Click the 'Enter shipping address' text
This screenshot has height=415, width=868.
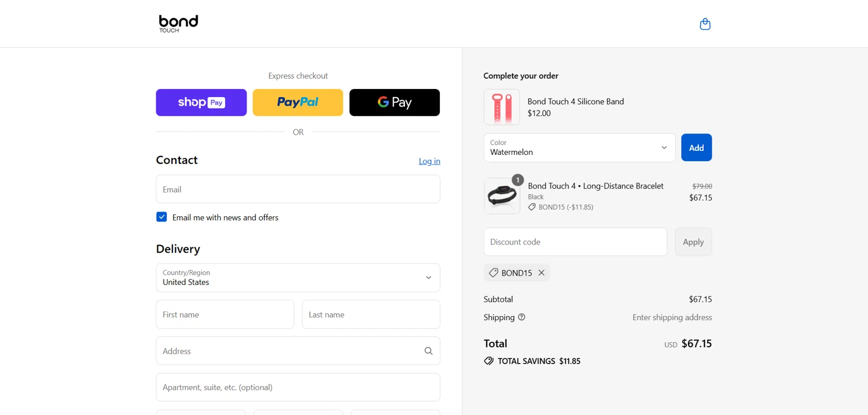click(672, 317)
